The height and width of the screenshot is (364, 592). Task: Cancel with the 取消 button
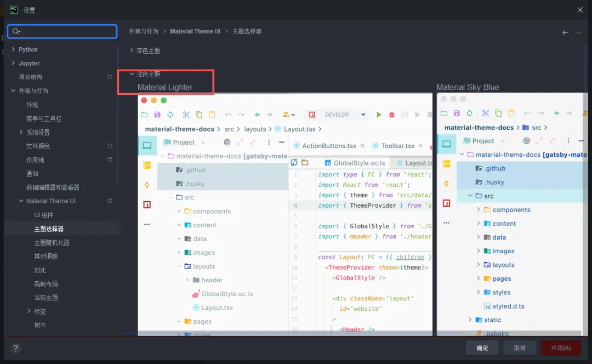pyautogui.click(x=520, y=348)
